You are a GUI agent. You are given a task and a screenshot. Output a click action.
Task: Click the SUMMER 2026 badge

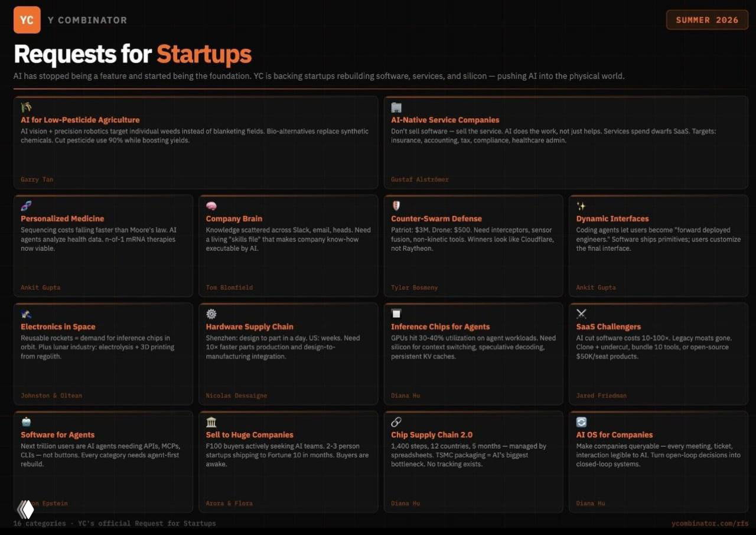[x=707, y=19]
